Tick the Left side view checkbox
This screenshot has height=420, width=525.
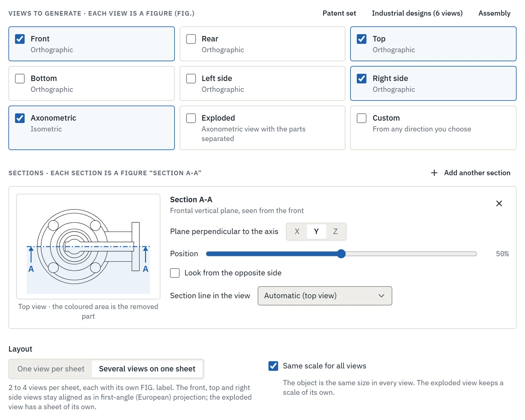[x=191, y=79]
